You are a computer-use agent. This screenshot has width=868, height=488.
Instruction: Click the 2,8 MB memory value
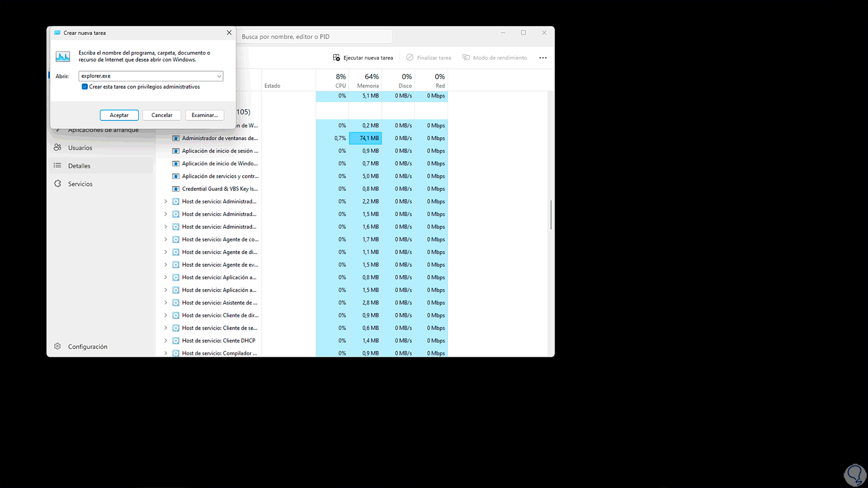pyautogui.click(x=371, y=303)
